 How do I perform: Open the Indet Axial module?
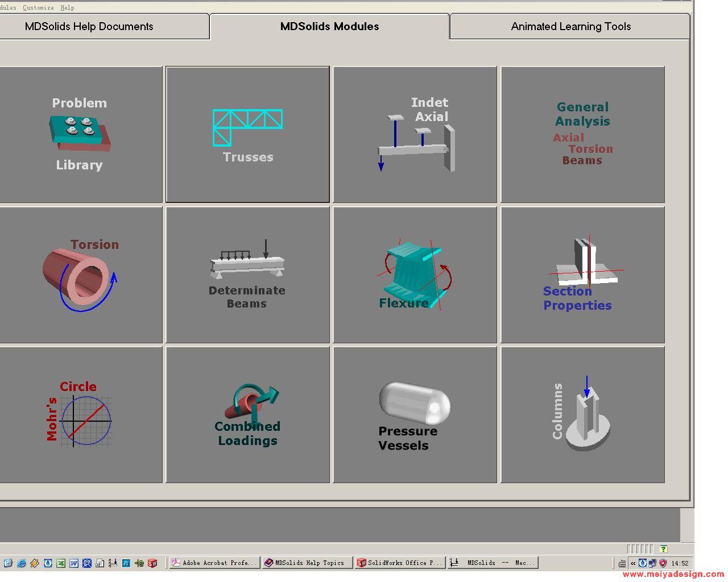tap(415, 134)
